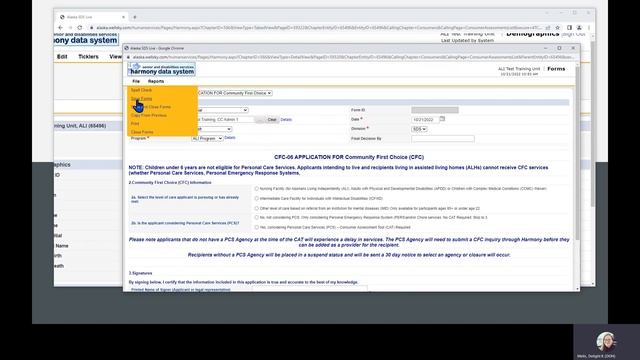The width and height of the screenshot is (640, 360).
Task: Click the worker name field containing CC Admin 1
Action: coord(225,120)
